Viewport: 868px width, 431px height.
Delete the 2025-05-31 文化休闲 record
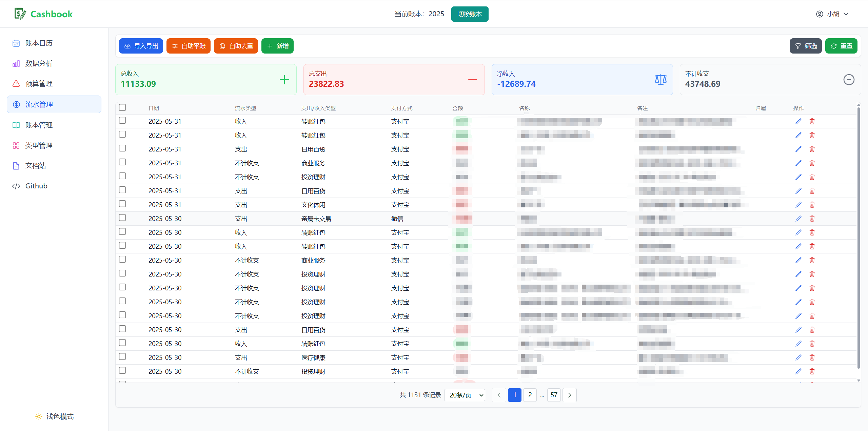pyautogui.click(x=812, y=205)
